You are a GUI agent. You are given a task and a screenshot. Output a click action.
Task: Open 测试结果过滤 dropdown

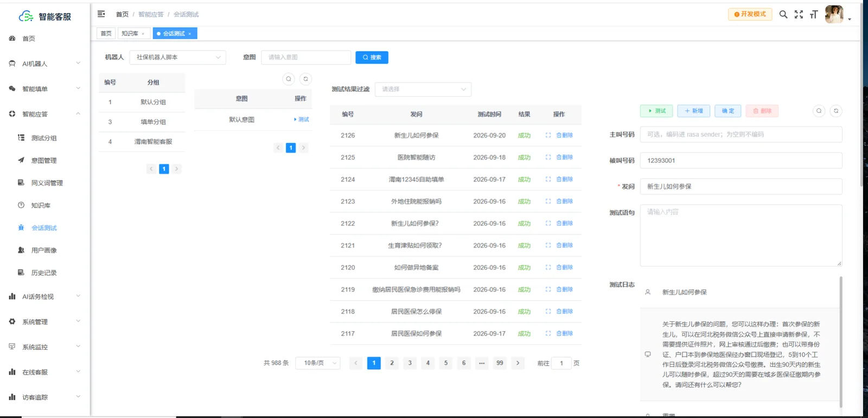tap(423, 89)
